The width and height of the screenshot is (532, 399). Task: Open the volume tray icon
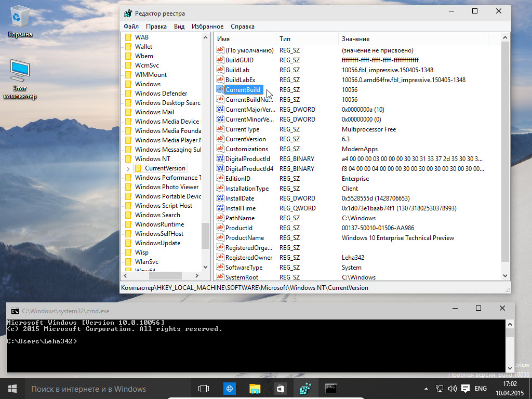coord(453,389)
